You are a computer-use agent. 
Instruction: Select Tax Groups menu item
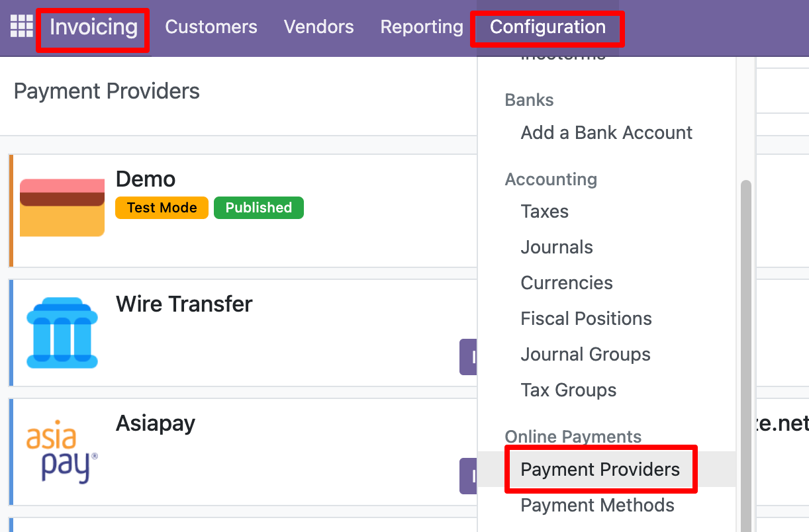569,390
